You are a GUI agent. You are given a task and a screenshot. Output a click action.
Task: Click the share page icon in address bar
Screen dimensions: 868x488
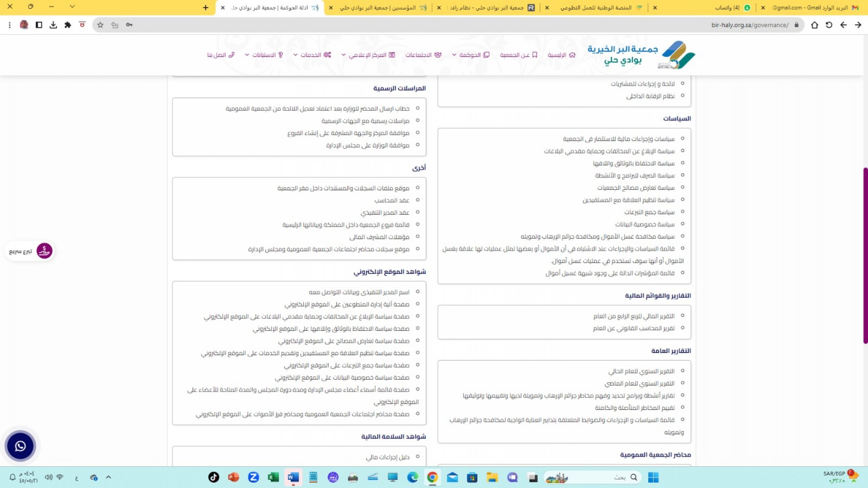(x=115, y=25)
